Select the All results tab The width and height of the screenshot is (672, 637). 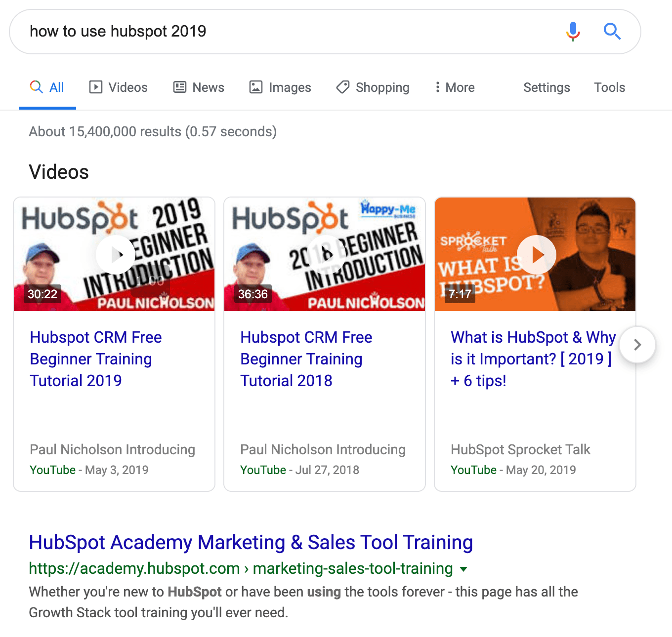(47, 87)
